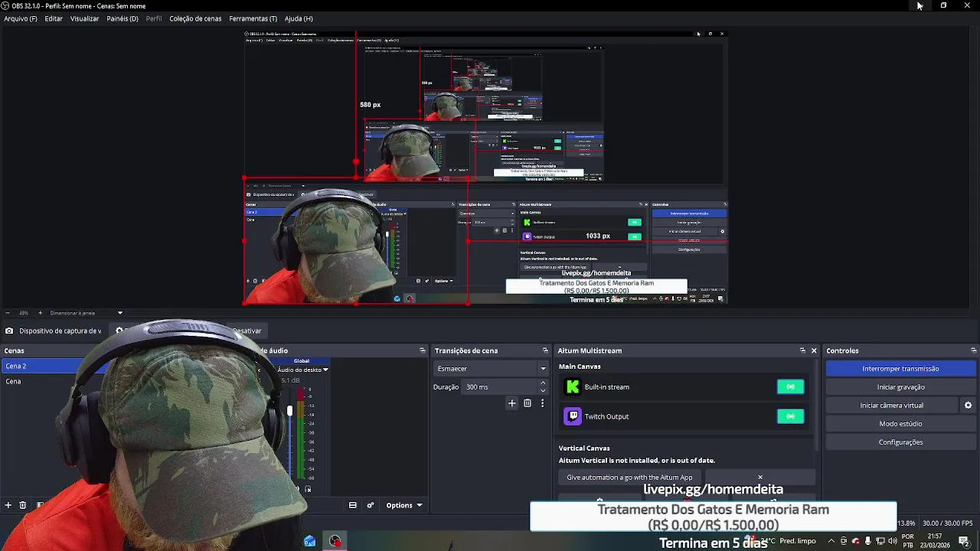Delete transition with trash icon
This screenshot has height=551, width=980.
coord(528,403)
